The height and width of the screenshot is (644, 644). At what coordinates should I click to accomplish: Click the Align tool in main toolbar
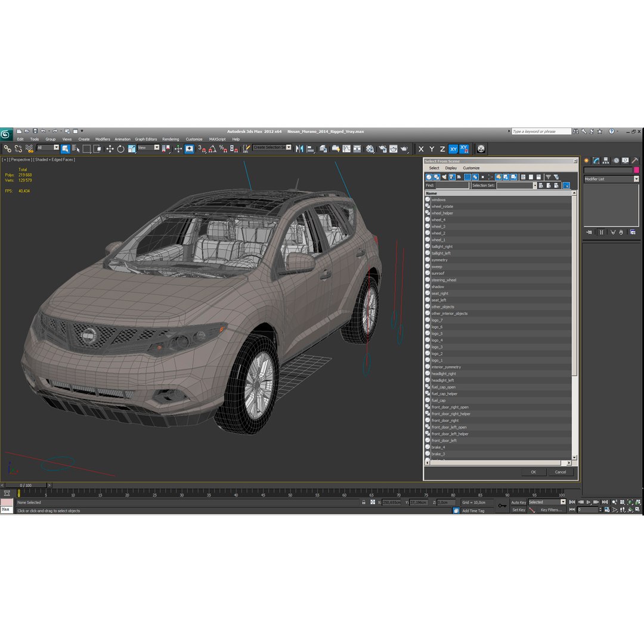pos(311,149)
